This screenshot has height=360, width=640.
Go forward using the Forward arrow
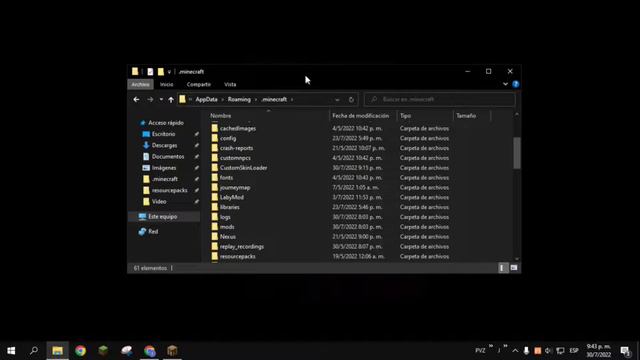coord(150,100)
